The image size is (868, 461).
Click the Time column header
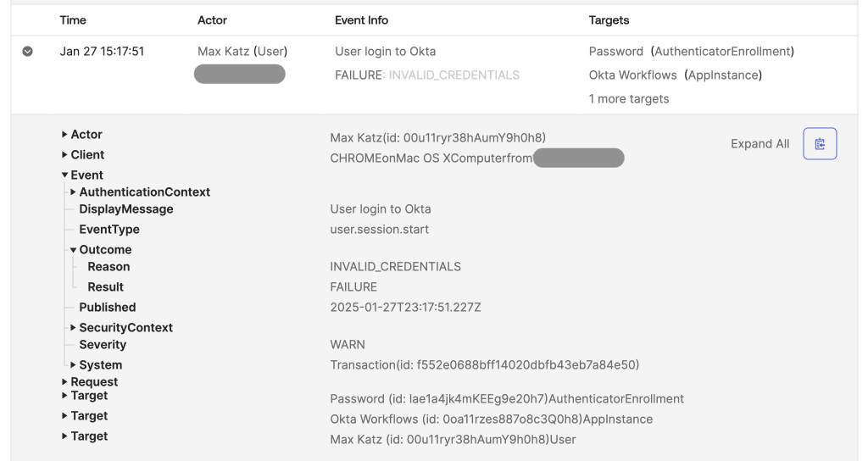pyautogui.click(x=73, y=19)
